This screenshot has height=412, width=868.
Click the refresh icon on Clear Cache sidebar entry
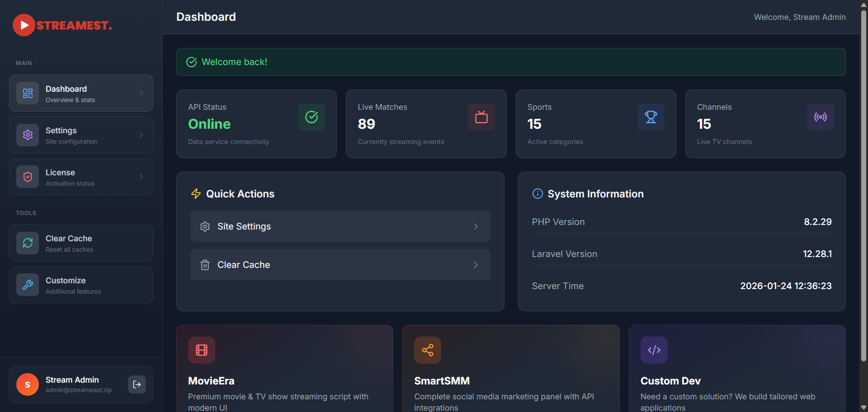27,243
